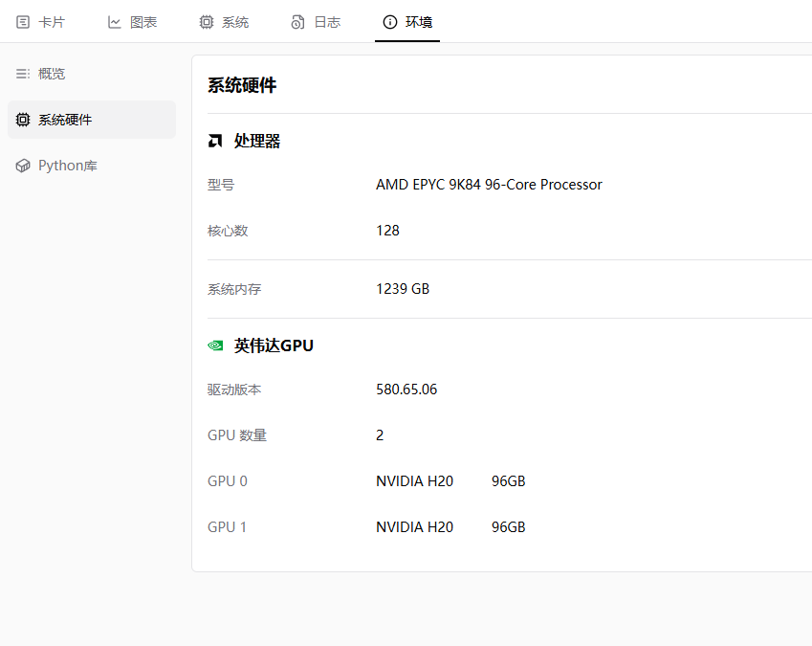
Task: Click the 系统内存 label
Action: pos(234,289)
